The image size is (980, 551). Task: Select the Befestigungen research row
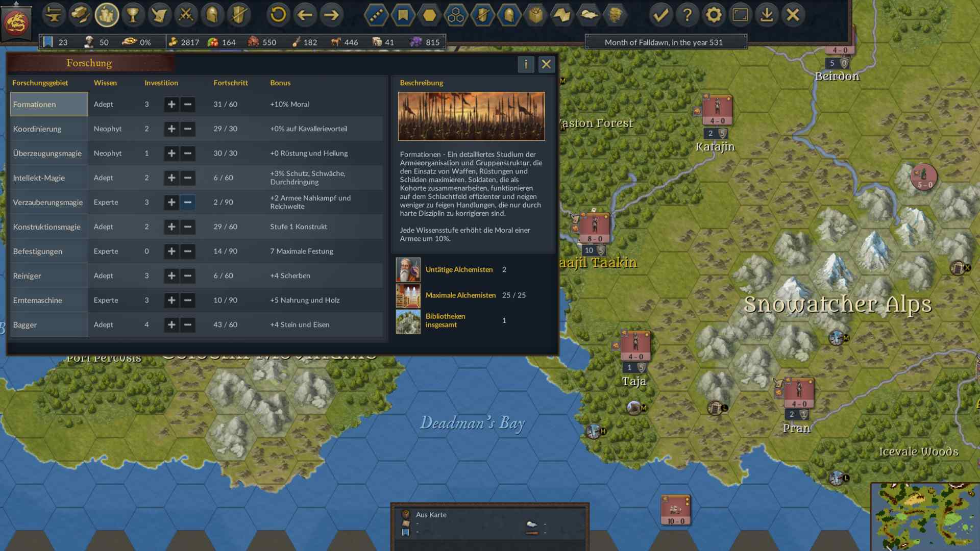click(197, 252)
